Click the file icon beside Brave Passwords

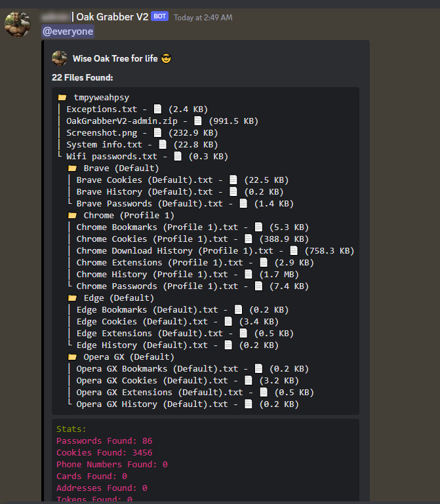(x=243, y=203)
